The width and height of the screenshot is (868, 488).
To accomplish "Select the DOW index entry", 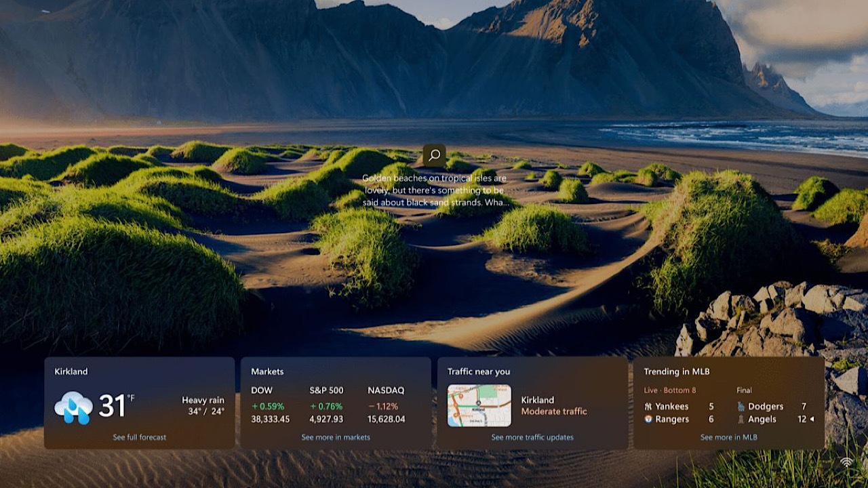I will click(271, 405).
